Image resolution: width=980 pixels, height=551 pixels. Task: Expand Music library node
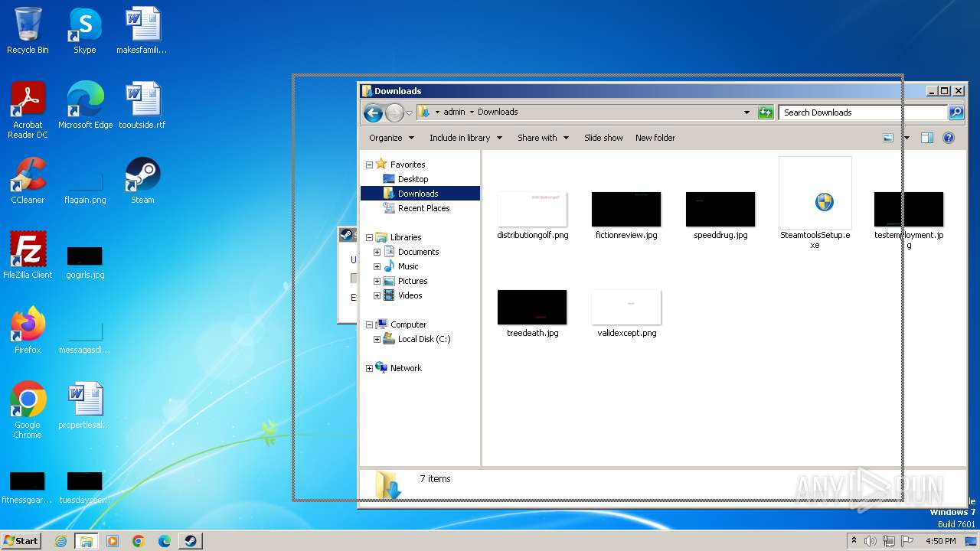pyautogui.click(x=377, y=266)
